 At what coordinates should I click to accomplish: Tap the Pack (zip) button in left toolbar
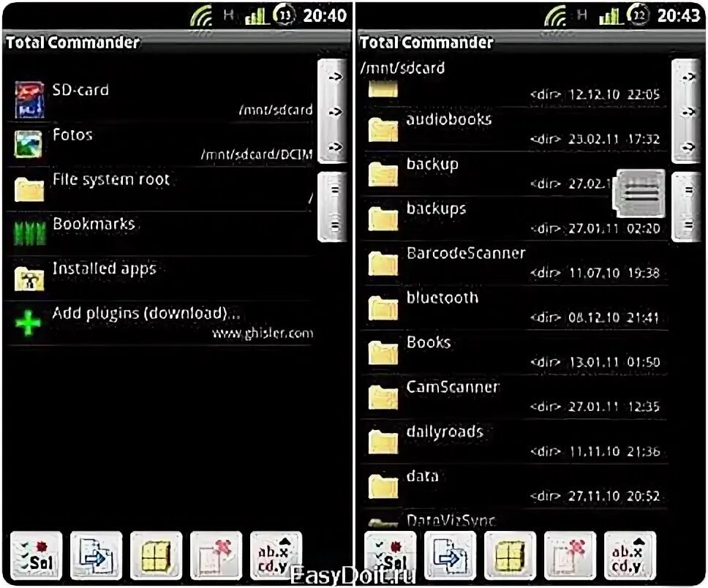click(157, 556)
